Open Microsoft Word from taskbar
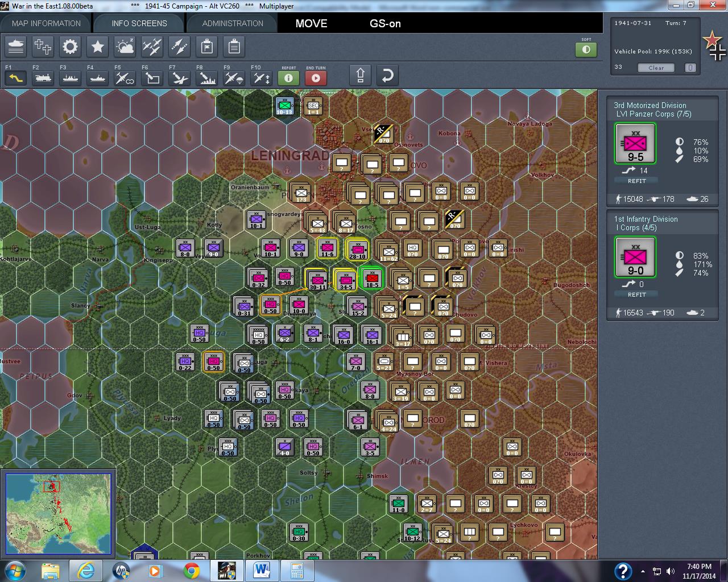Screen dimensions: 728x582 [x=262, y=570]
